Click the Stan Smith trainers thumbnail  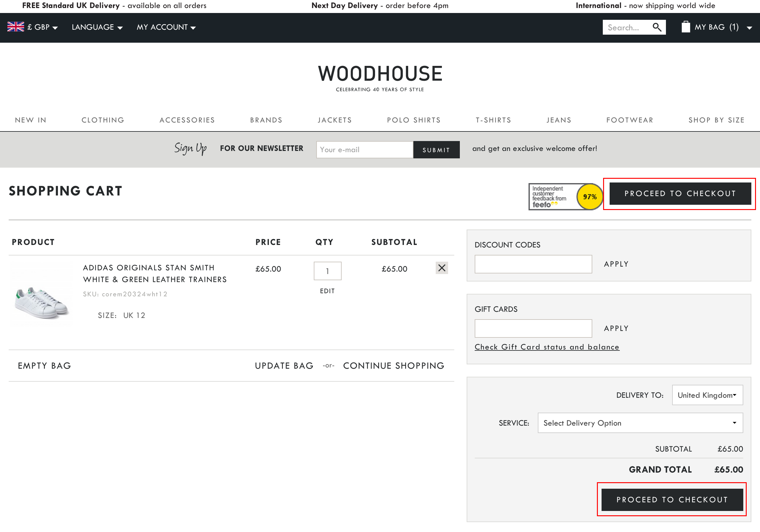click(42, 295)
